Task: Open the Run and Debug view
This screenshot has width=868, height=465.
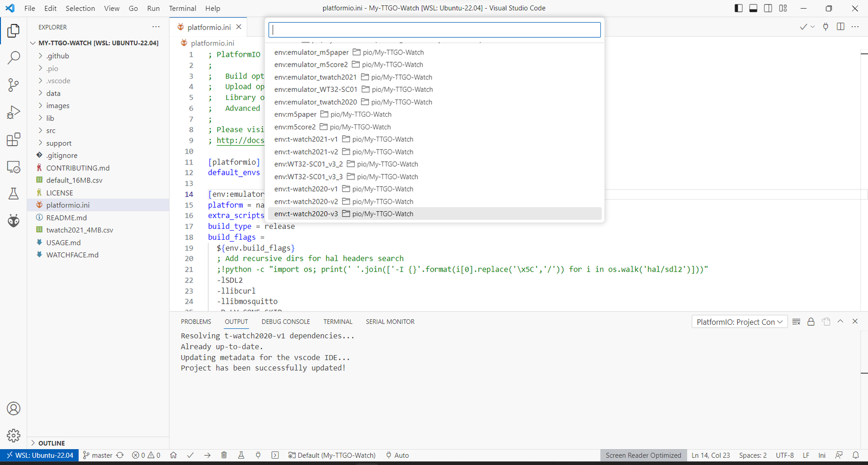Action: point(14,112)
